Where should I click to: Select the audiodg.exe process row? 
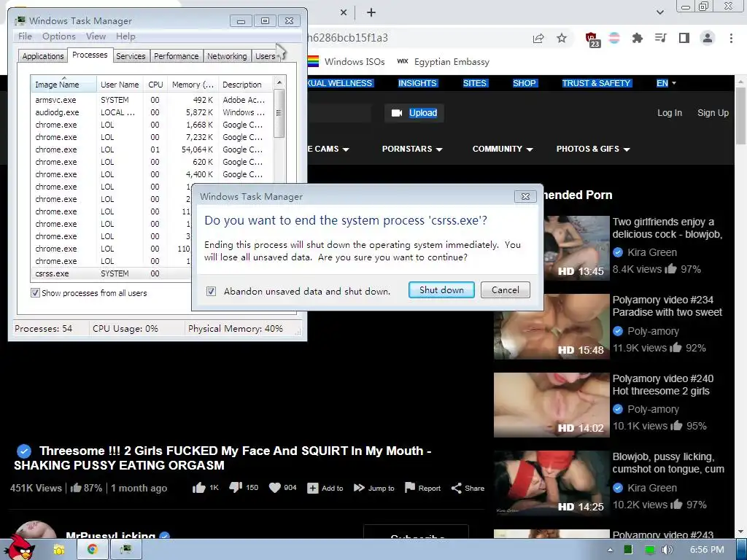click(152, 112)
